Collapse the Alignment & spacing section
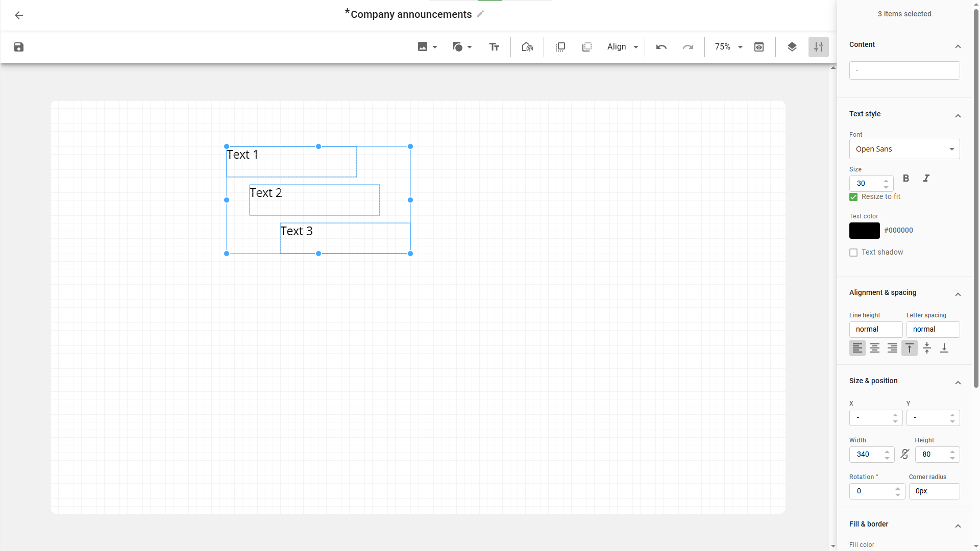 [x=958, y=294]
